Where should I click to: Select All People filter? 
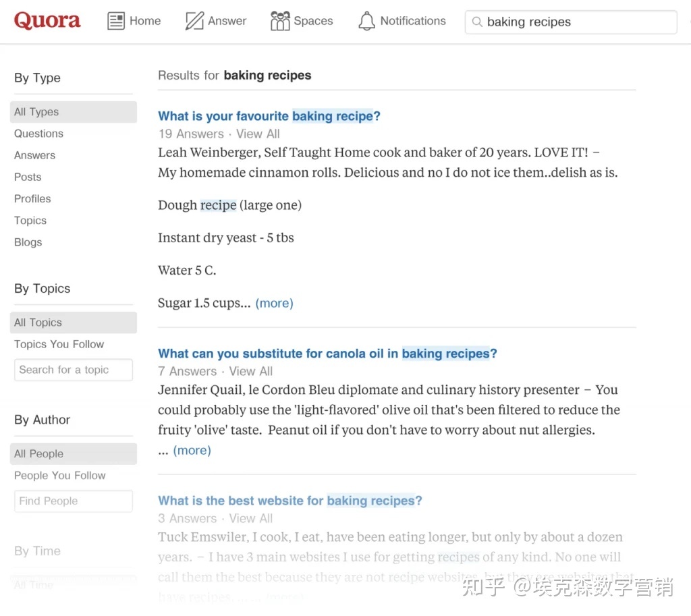[73, 454]
